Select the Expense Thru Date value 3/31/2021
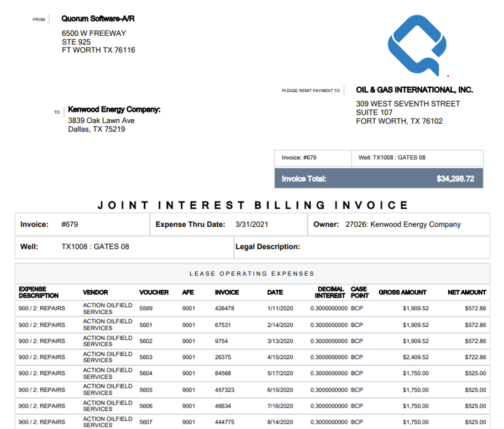The height and width of the screenshot is (429, 504). [x=251, y=225]
